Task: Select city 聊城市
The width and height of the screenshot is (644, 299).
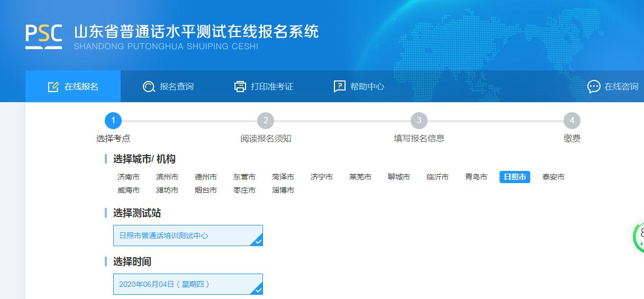Action: pos(399,177)
